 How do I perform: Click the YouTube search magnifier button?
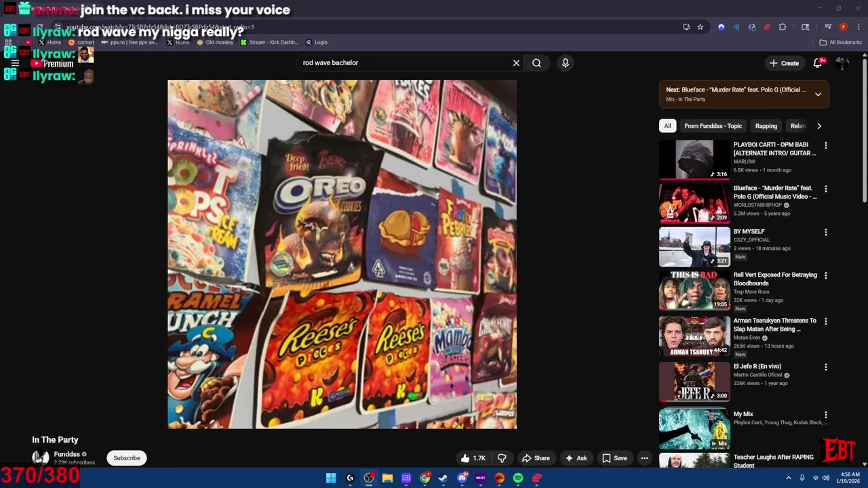536,63
